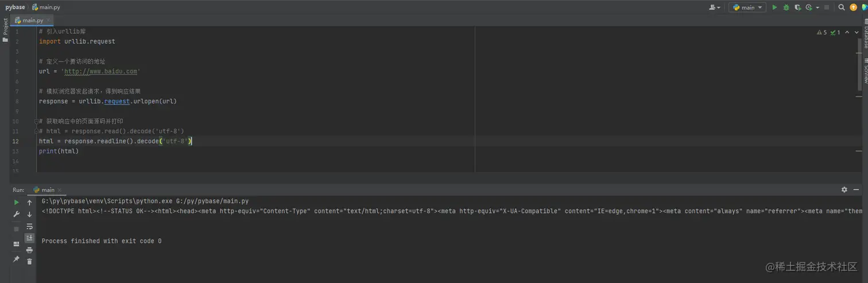Click the DOCTYPE html output line
Image resolution: width=868 pixels, height=283 pixels.
point(451,211)
